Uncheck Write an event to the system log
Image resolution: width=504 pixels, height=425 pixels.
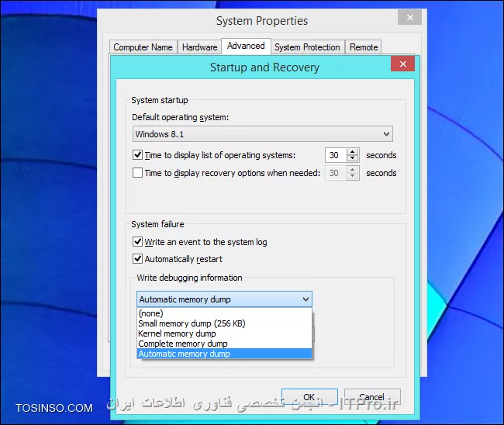(137, 241)
